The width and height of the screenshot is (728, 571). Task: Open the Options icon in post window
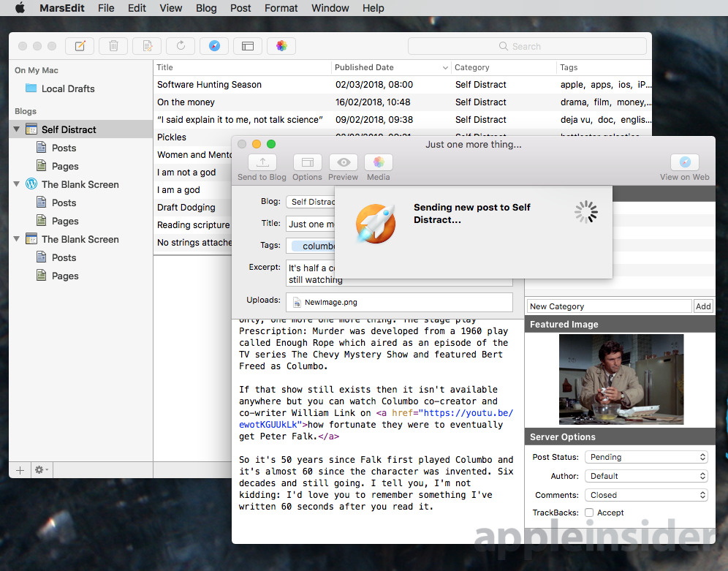pos(308,162)
